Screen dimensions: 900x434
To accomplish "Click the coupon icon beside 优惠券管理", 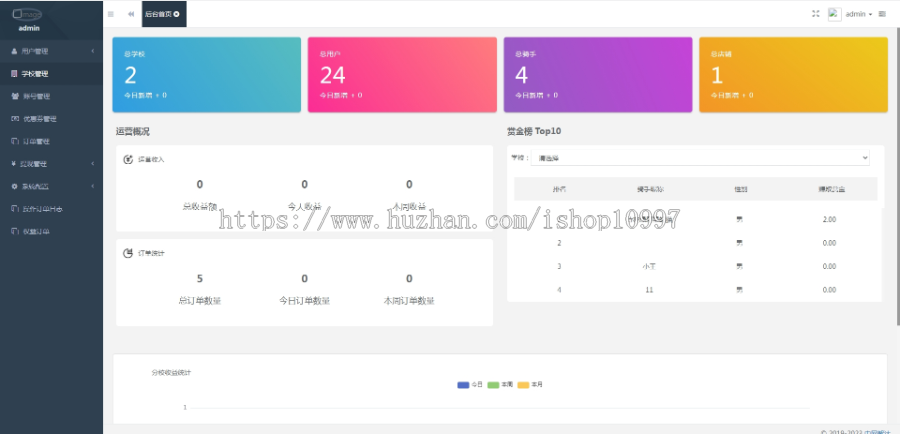I will [14, 119].
